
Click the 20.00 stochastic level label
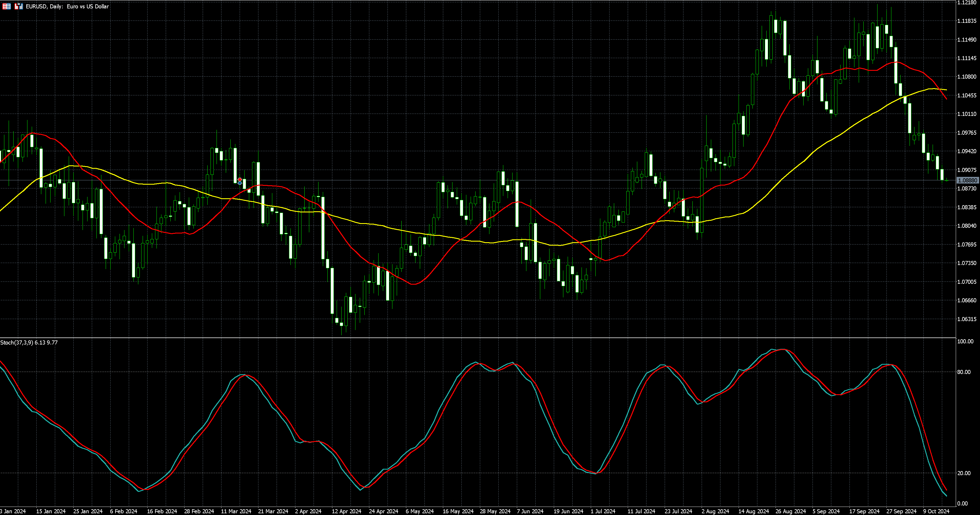[x=964, y=473]
